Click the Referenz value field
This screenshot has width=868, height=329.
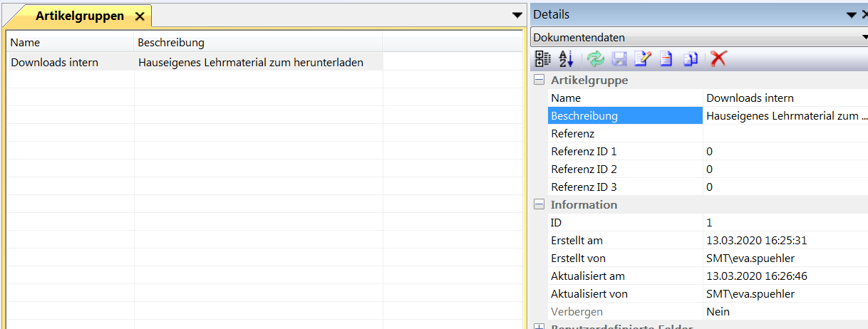coord(784,134)
